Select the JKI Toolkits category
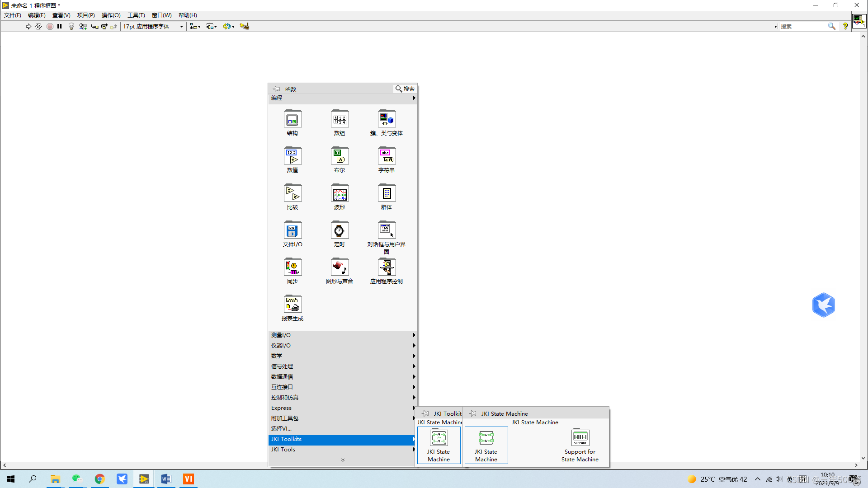This screenshot has width=868, height=488. pyautogui.click(x=343, y=439)
